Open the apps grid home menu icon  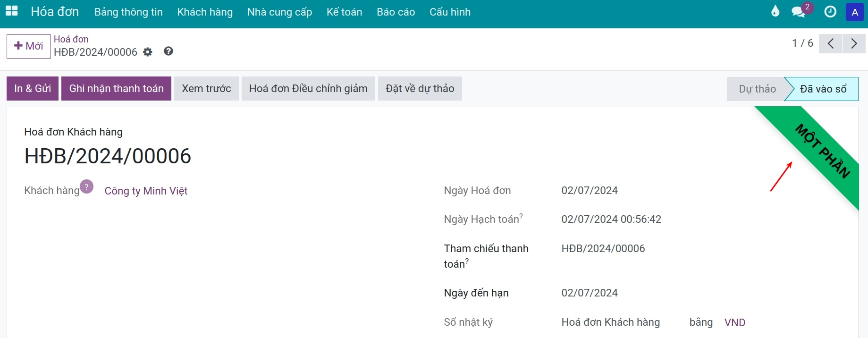coord(11,11)
